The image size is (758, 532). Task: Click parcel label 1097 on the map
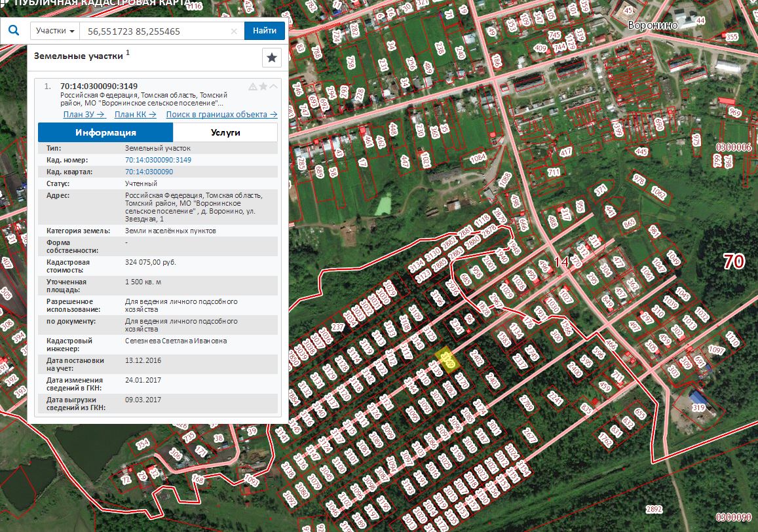[x=716, y=350]
